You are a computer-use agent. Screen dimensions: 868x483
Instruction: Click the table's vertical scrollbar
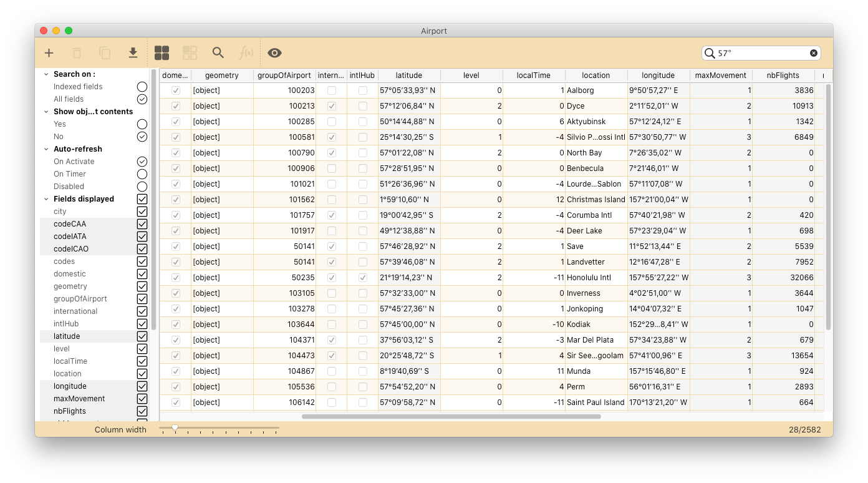(829, 207)
